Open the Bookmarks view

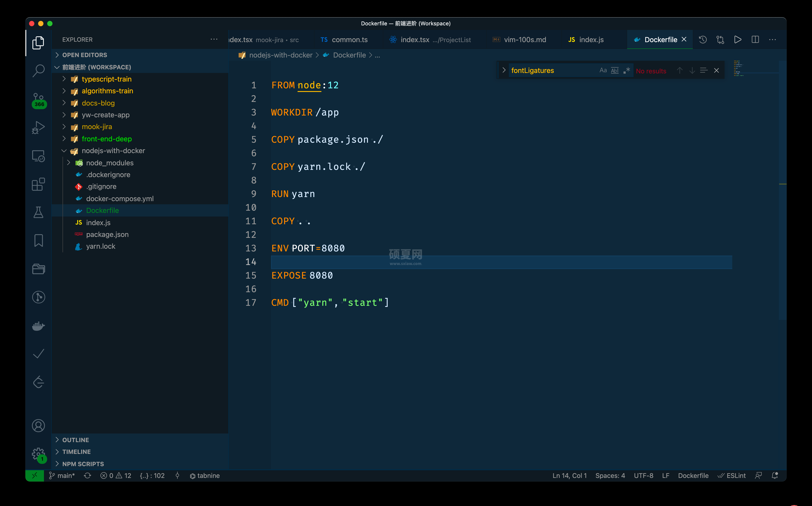pos(38,240)
